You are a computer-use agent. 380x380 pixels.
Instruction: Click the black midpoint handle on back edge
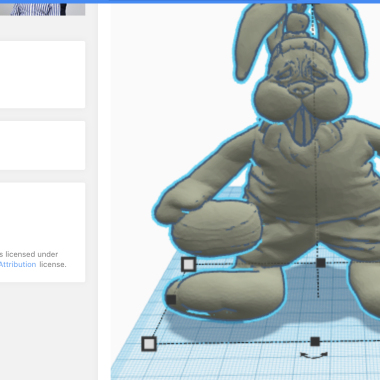[x=321, y=263]
